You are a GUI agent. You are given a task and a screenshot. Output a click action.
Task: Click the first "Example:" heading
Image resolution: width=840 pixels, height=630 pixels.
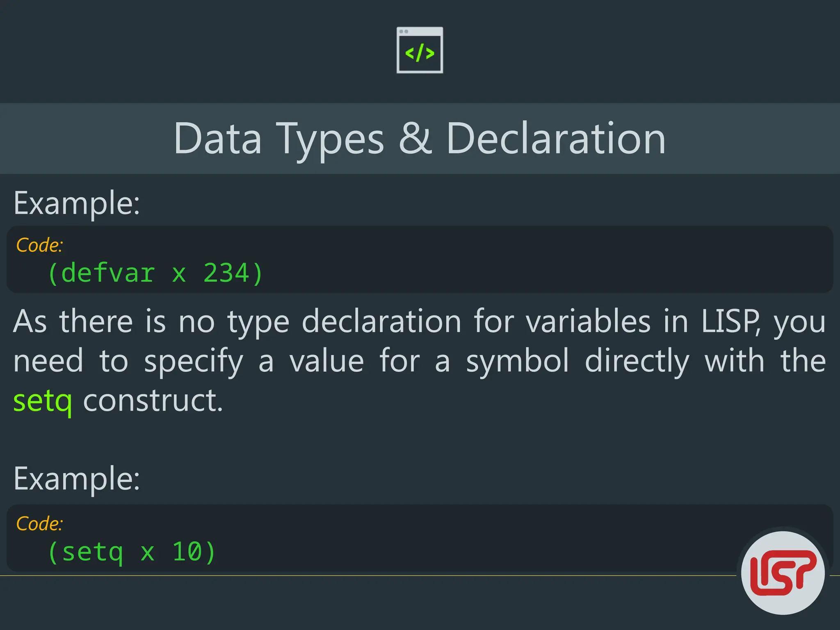77,203
